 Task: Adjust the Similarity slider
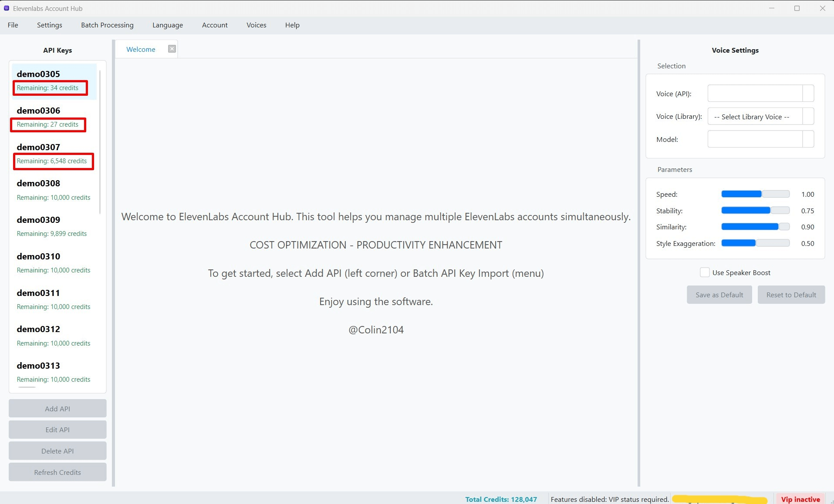coord(756,227)
